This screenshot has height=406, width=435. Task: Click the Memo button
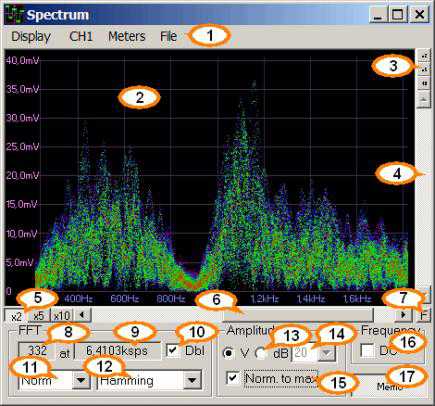coord(389,386)
